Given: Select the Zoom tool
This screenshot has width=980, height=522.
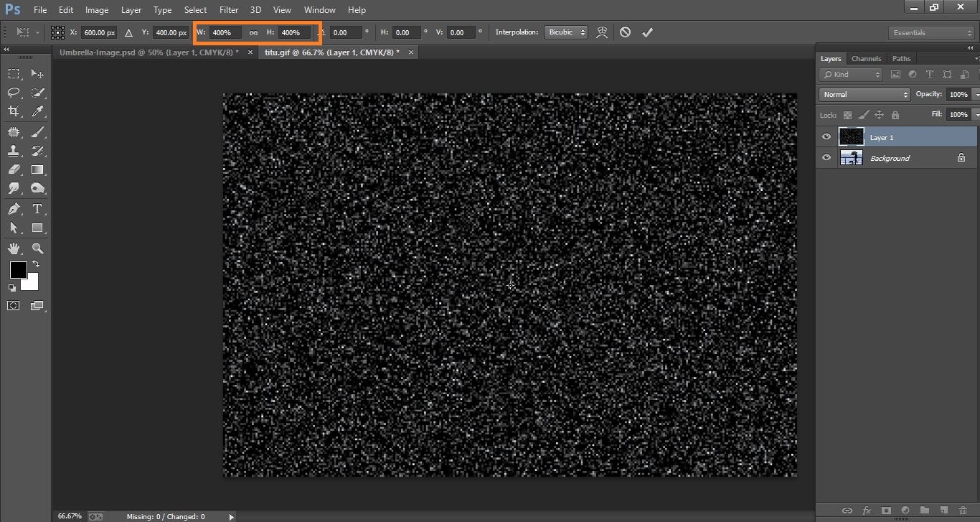Looking at the screenshot, I should pos(37,248).
